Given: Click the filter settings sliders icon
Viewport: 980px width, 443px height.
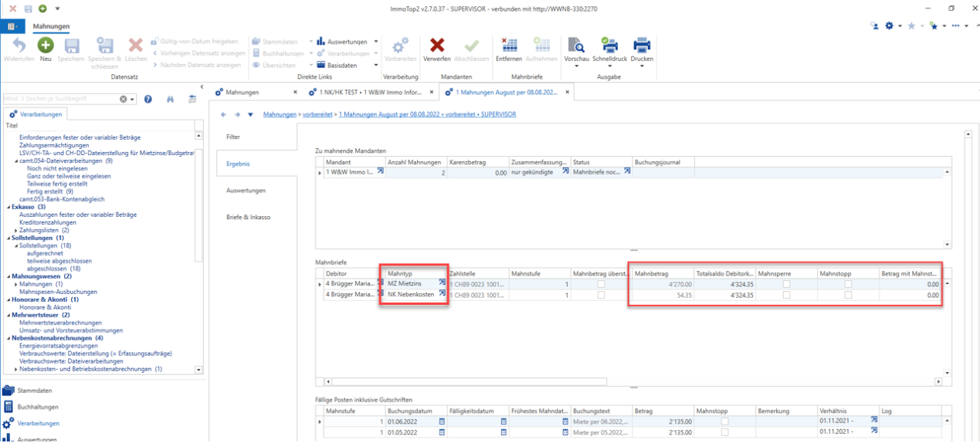Looking at the screenshot, I should tap(192, 100).
